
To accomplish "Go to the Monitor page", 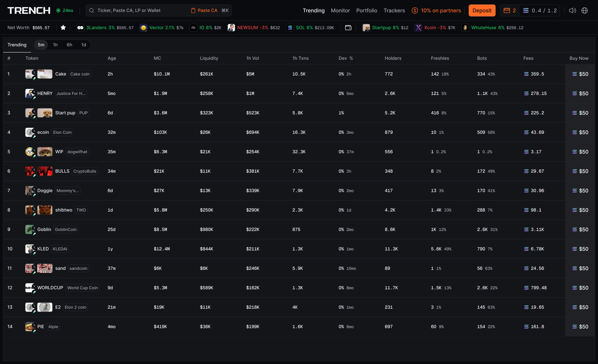I will 340,10.
